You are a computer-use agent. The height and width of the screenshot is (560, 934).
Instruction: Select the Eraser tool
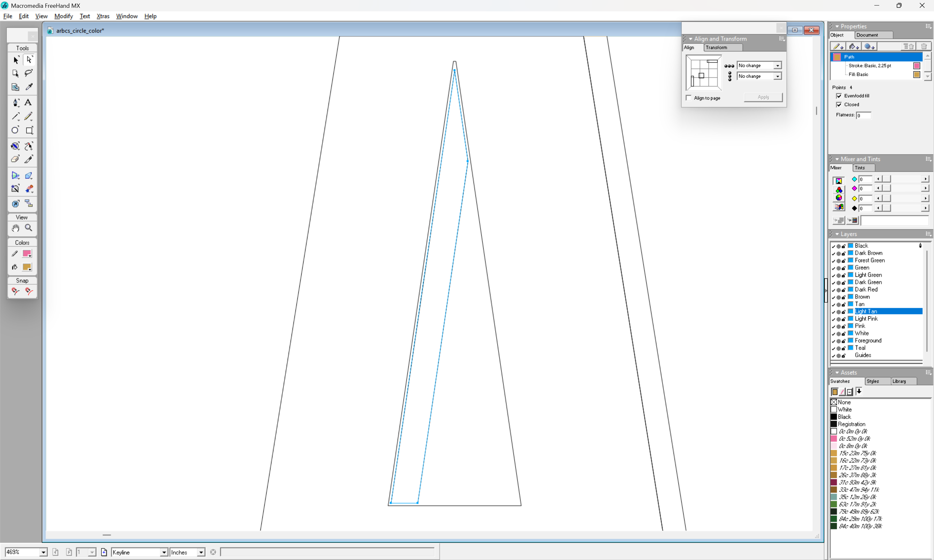coord(15,159)
